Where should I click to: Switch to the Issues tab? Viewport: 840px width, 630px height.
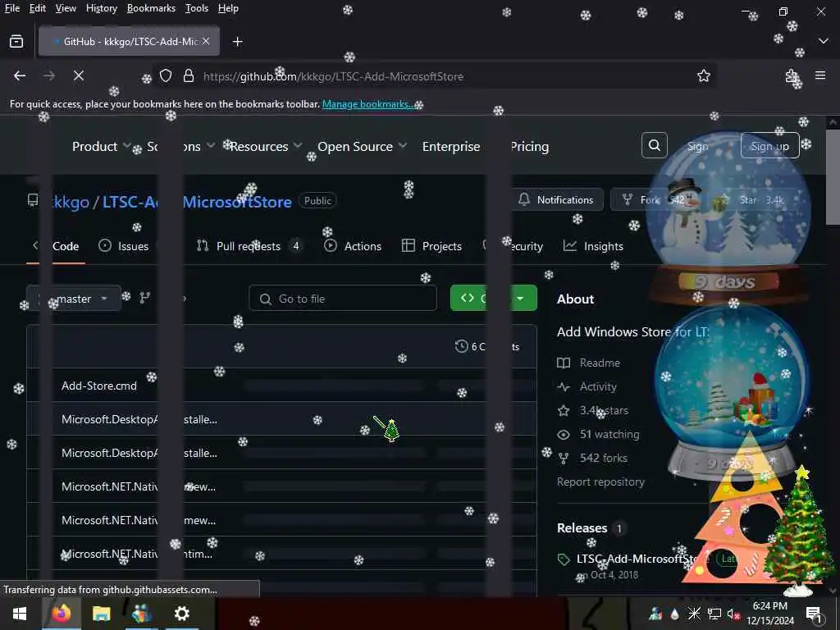coord(124,246)
